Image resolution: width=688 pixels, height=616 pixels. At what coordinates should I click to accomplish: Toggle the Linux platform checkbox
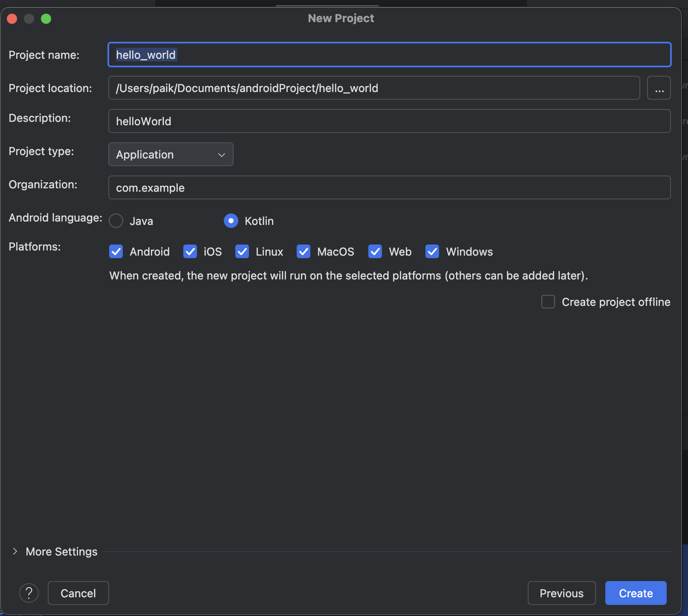tap(242, 251)
